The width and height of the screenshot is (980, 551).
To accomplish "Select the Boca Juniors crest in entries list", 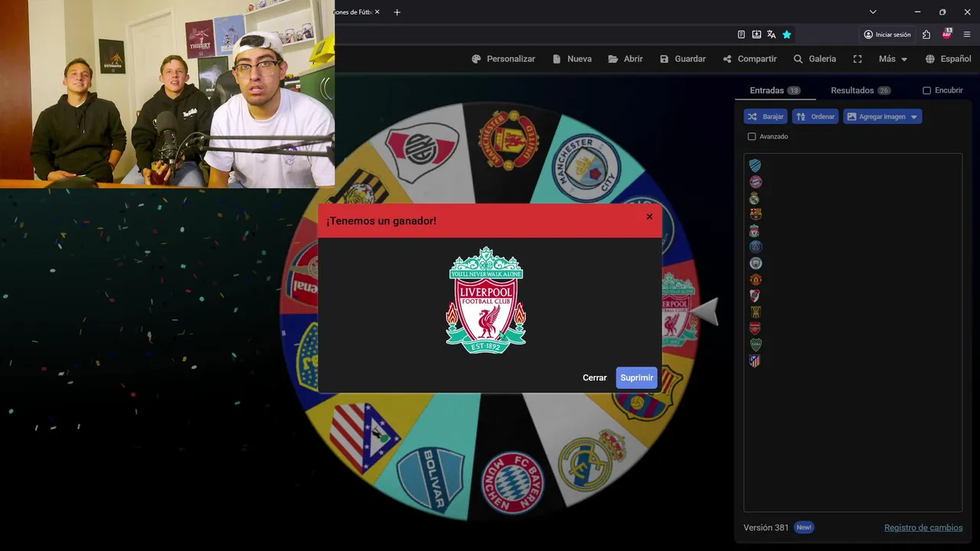I will coord(755,344).
